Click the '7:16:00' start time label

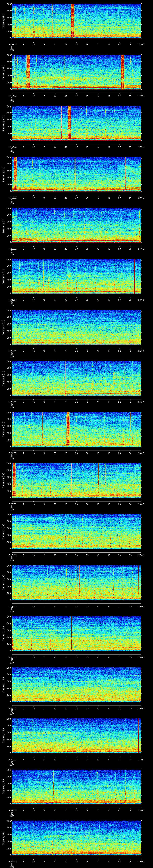tap(12, 44)
